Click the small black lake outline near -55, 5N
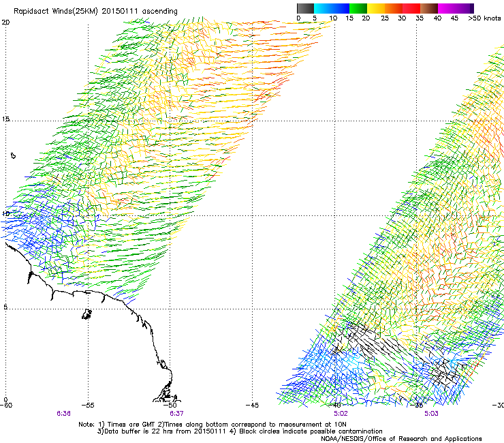The width and height of the screenshot is (504, 443). click(86, 314)
